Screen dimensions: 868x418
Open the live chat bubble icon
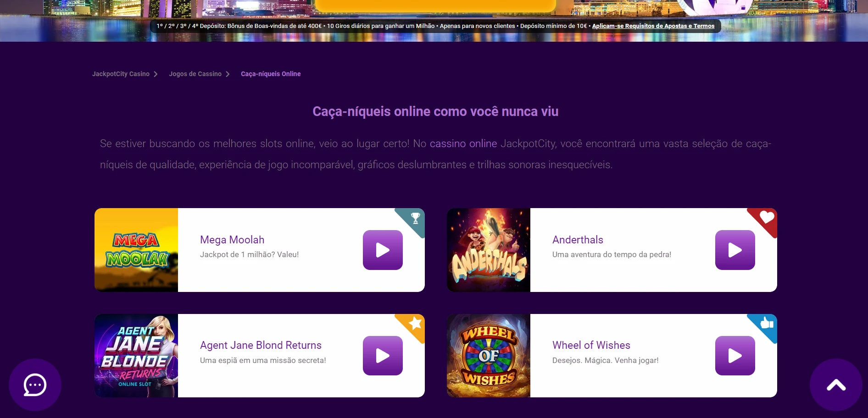point(35,385)
